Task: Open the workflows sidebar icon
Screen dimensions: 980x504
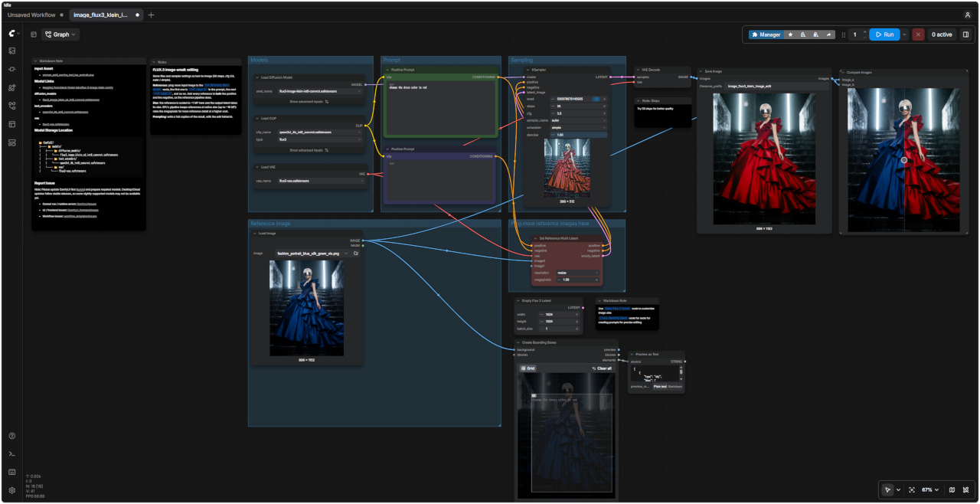Action: 12,106
